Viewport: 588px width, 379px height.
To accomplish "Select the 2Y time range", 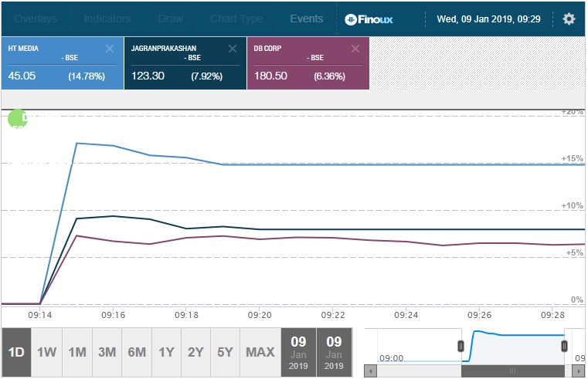I will (x=195, y=353).
